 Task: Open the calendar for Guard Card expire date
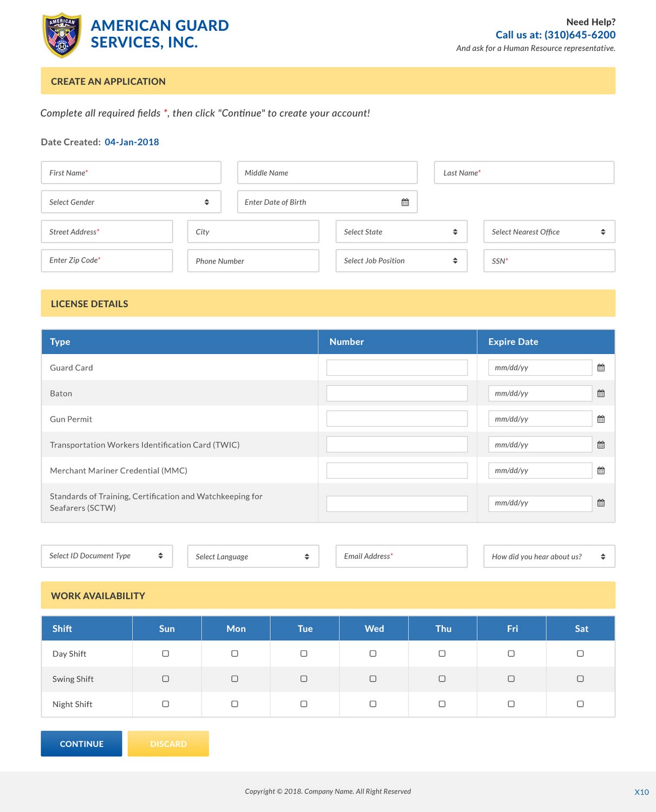tap(600, 367)
